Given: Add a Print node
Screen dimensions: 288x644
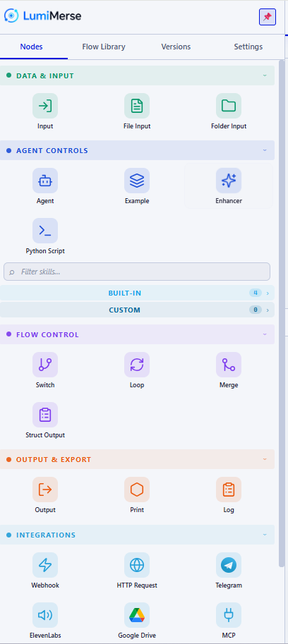Looking at the screenshot, I should (137, 490).
